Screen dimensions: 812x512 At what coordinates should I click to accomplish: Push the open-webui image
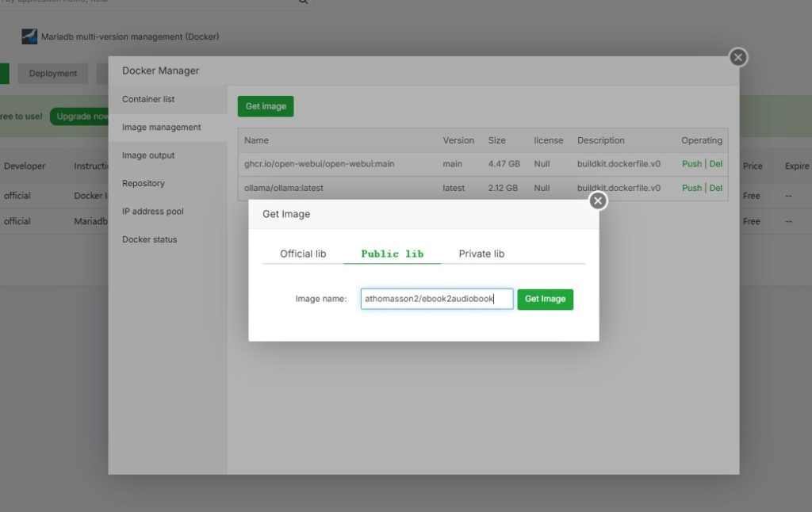tap(691, 163)
